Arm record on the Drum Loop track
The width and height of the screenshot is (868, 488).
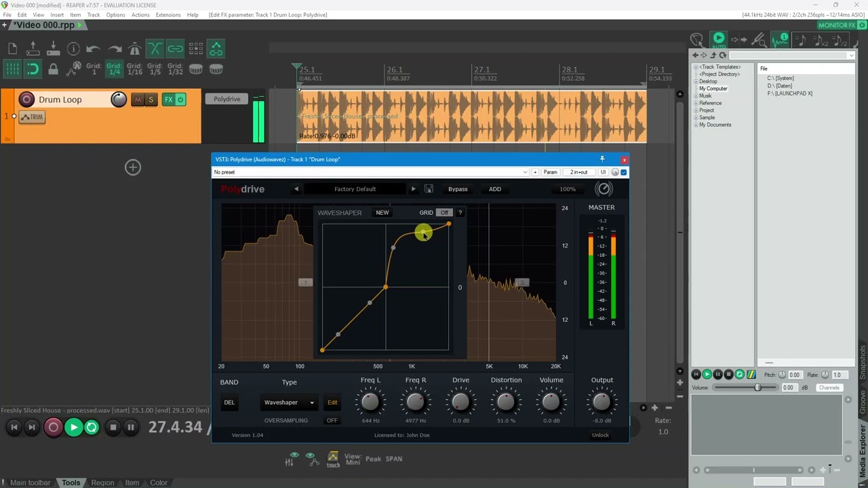[x=26, y=100]
